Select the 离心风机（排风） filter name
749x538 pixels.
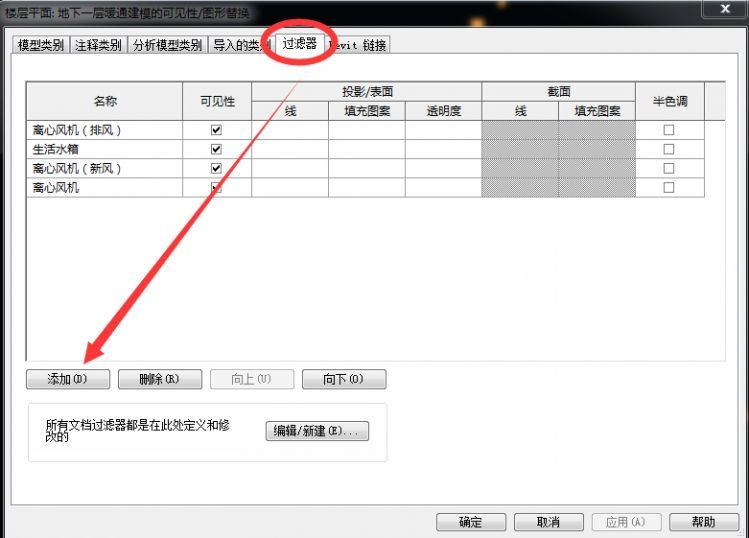click(x=104, y=130)
